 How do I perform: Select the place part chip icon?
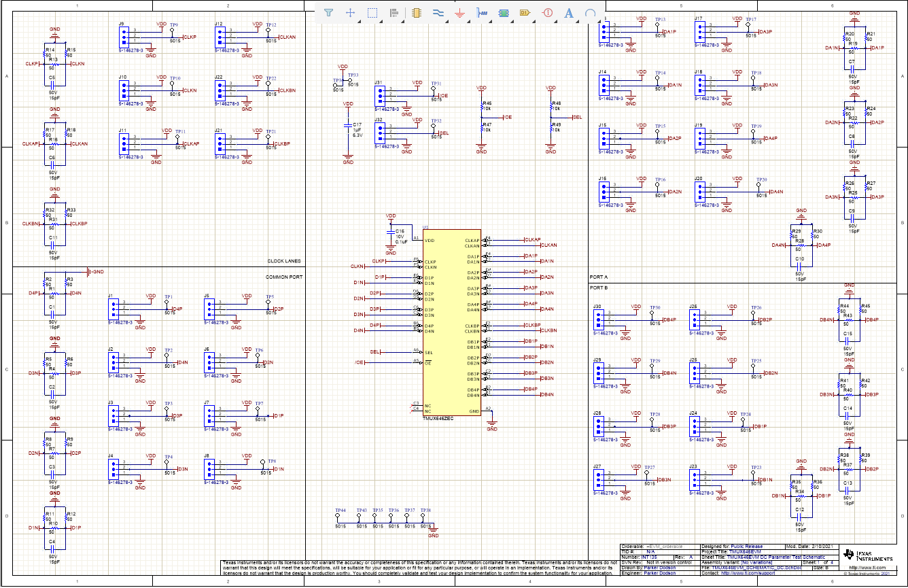point(416,12)
